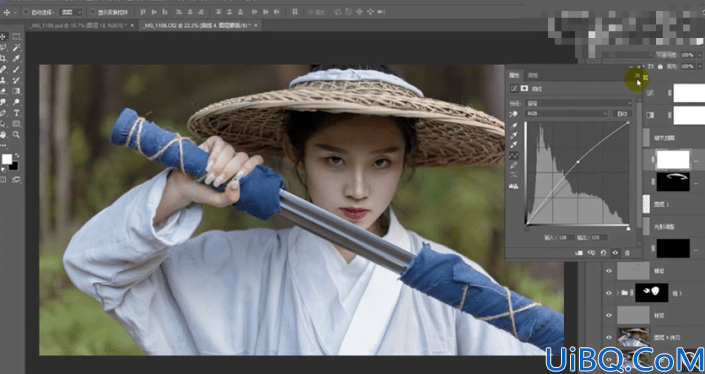Select the Smudge tool
The image size is (705, 374).
pyautogui.click(x=3, y=102)
